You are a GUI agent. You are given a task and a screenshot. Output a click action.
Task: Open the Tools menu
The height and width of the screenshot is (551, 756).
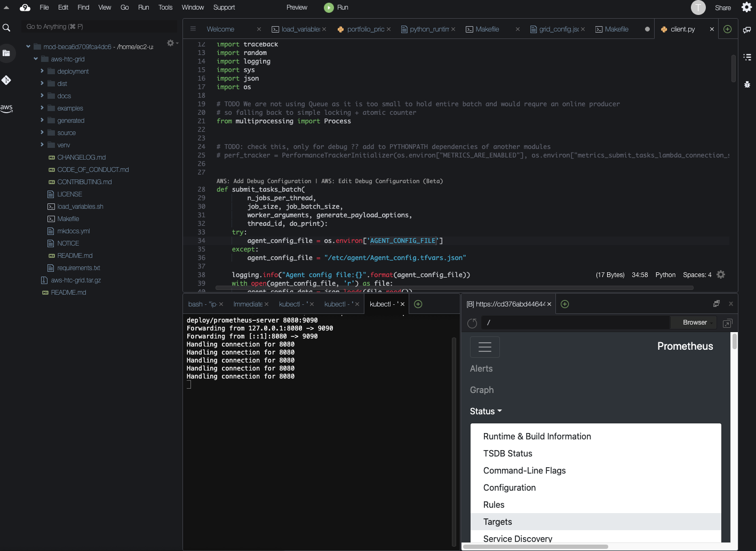(x=165, y=7)
